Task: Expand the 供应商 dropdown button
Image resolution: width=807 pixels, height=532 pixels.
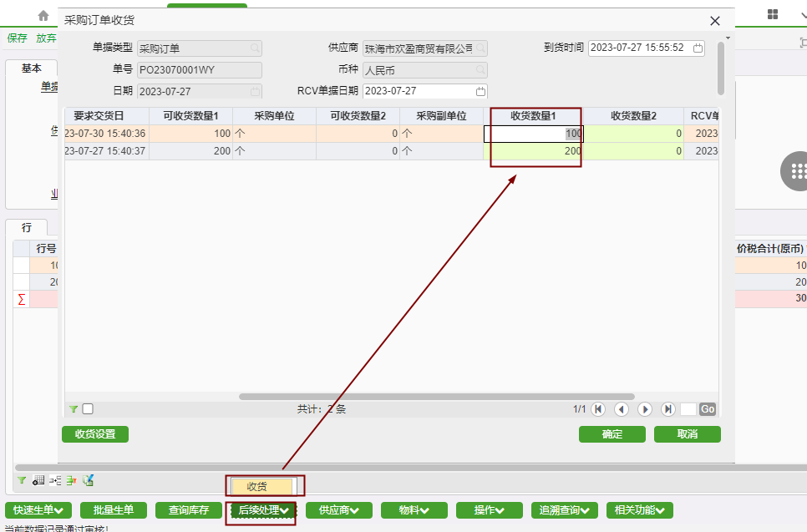Action: coord(339,510)
